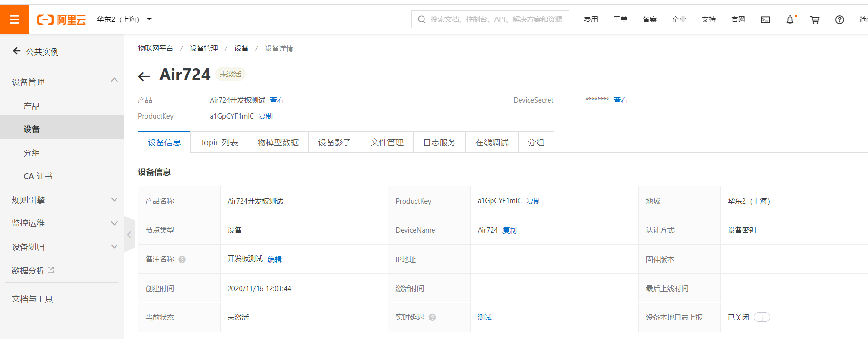Switch to the 设备影子 tab
The image size is (868, 339).
pos(335,142)
